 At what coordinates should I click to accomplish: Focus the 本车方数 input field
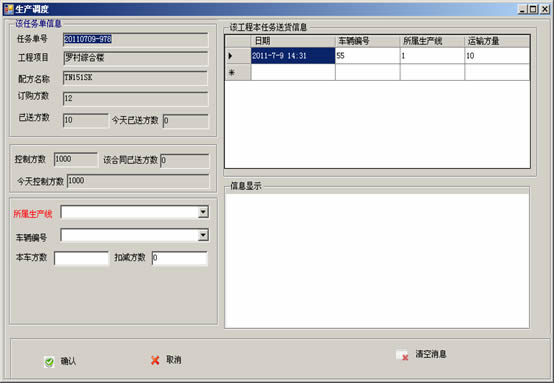[81, 258]
